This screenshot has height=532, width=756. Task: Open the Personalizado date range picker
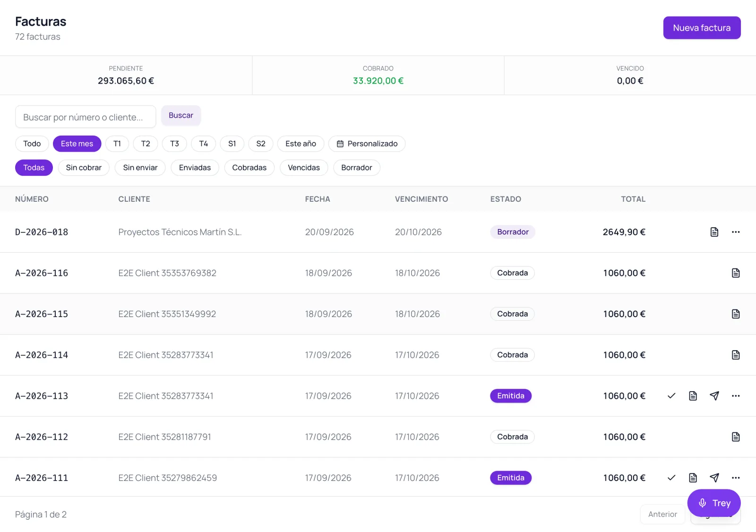point(367,144)
